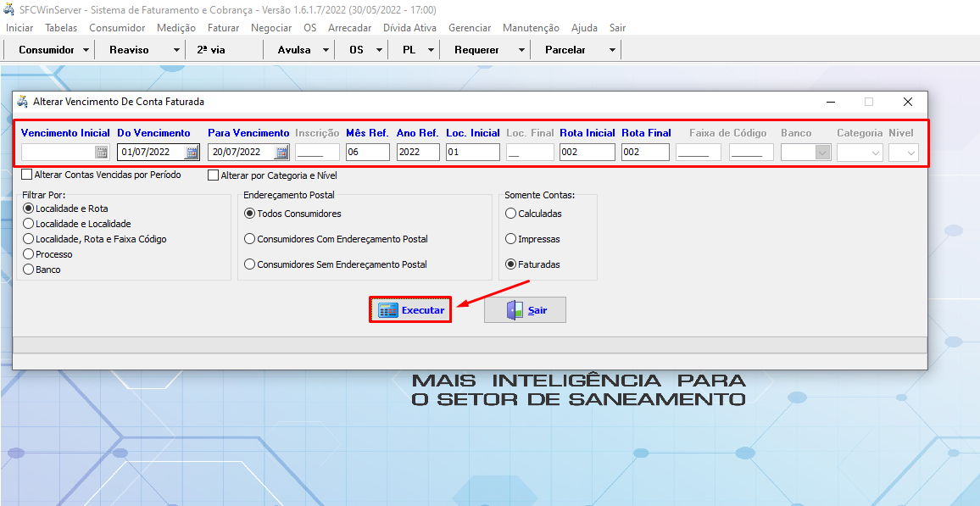
Task: Open calendar picker for Vencimento Inicial
Action: click(x=101, y=153)
